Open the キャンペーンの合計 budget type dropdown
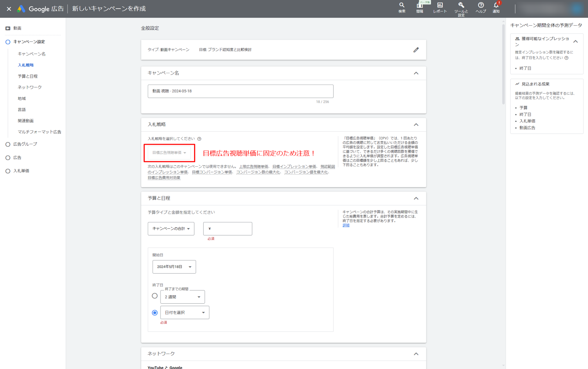The height and width of the screenshot is (369, 588). tap(171, 229)
